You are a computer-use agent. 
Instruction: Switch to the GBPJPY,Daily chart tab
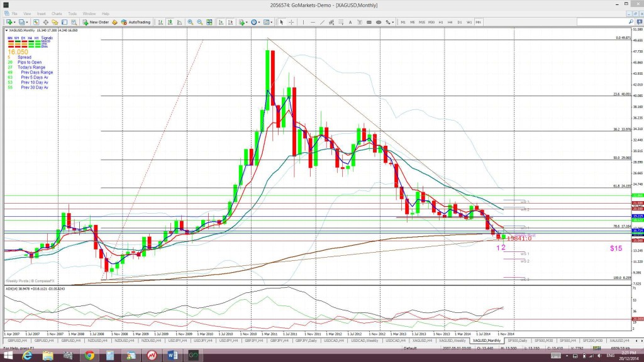click(x=306, y=341)
